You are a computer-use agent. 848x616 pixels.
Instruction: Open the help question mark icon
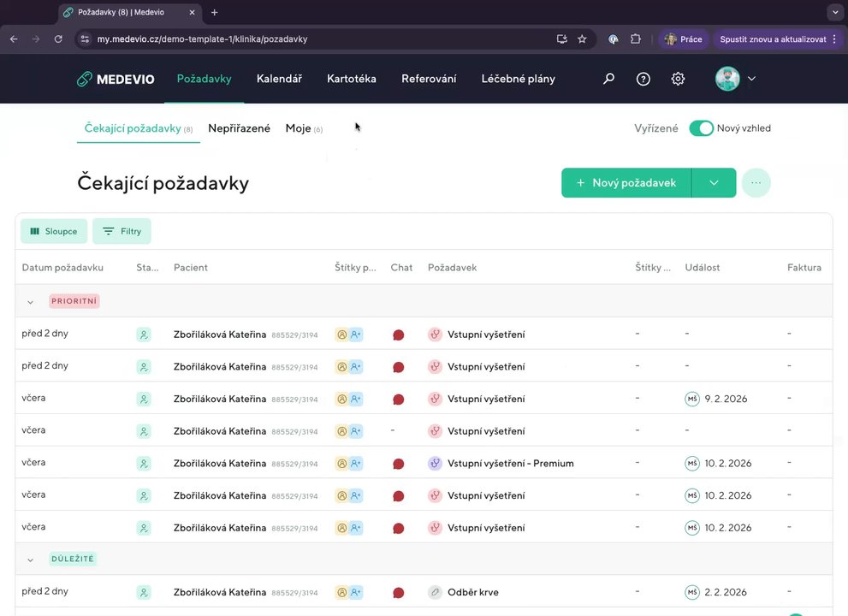click(643, 79)
